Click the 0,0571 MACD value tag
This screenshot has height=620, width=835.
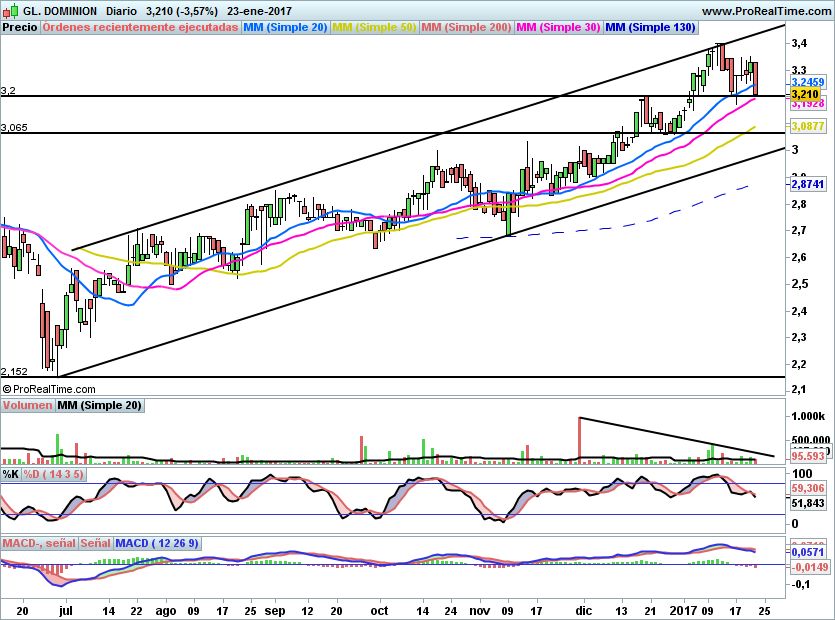808,552
